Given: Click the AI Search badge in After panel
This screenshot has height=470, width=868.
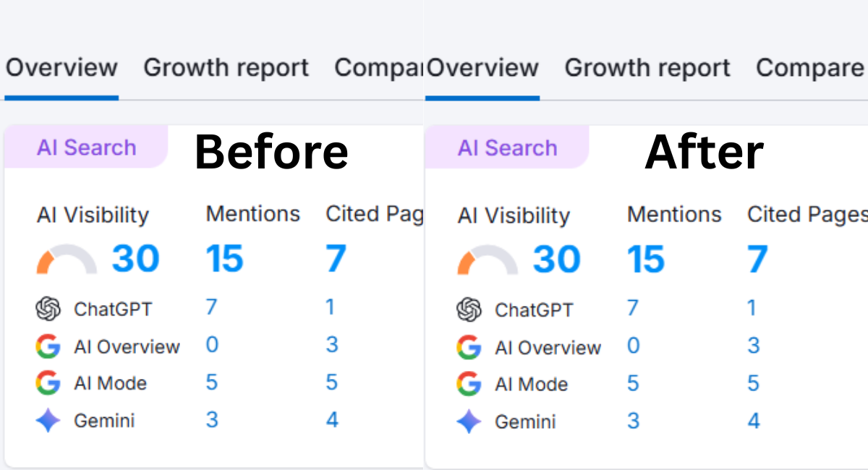Looking at the screenshot, I should coord(508,148).
